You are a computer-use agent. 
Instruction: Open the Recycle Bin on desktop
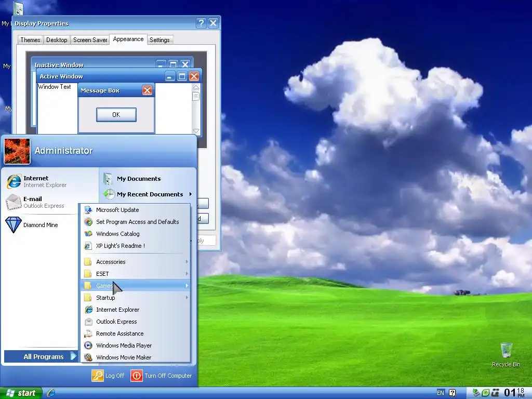point(506,354)
